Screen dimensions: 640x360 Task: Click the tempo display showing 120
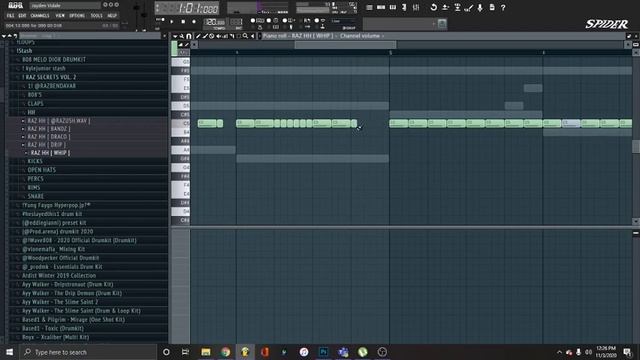coord(215,22)
